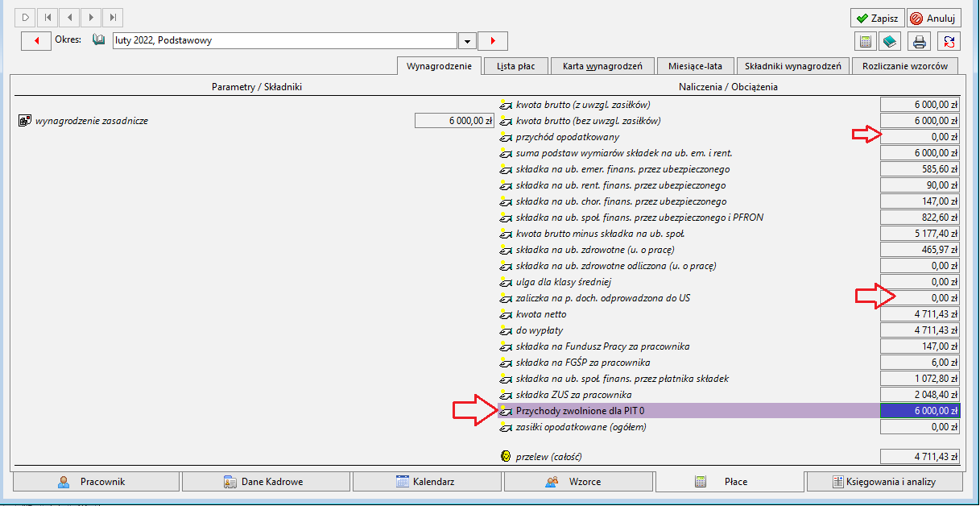
Task: Click the hollow play triangle navigation button
Action: (x=27, y=17)
